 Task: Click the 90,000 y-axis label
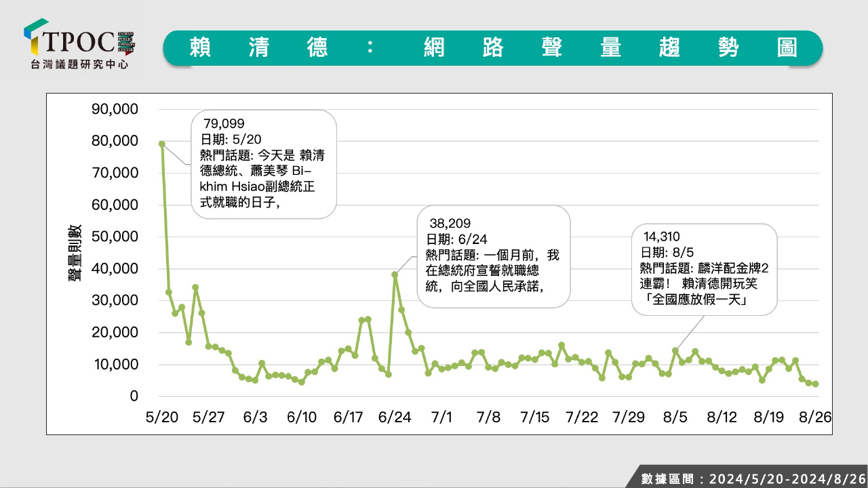click(113, 109)
